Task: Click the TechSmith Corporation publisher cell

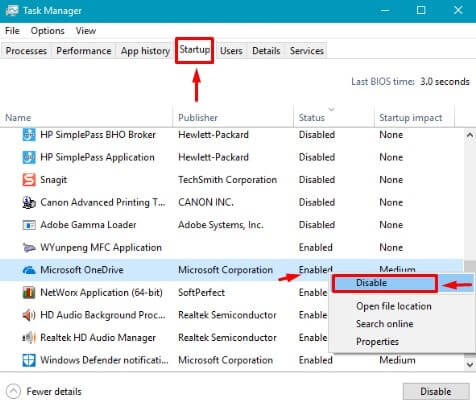Action: tap(228, 180)
